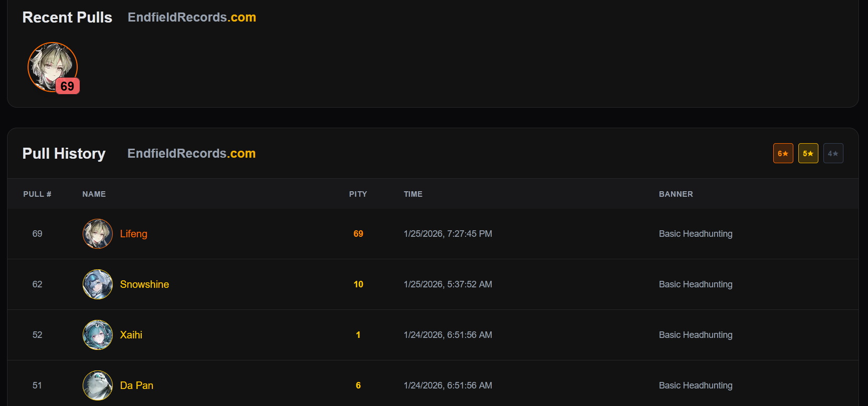
Task: Click Lifeng's portrait icon in the history table
Action: click(x=98, y=234)
